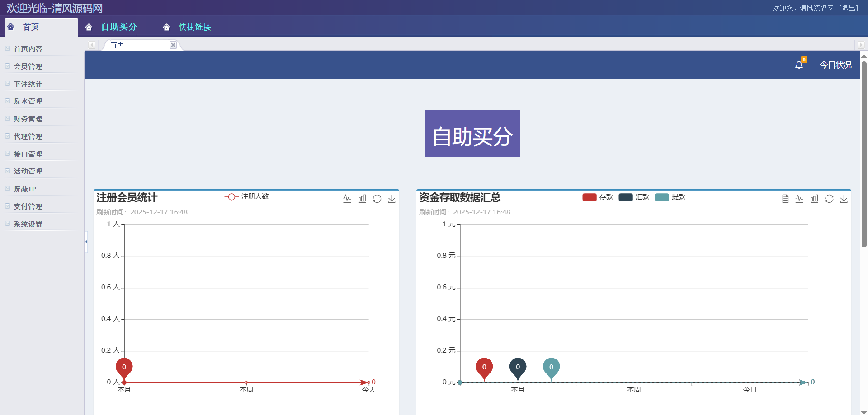Toggle 存款 series in legend
Viewport: 868px width, 415px height.
pyautogui.click(x=598, y=197)
